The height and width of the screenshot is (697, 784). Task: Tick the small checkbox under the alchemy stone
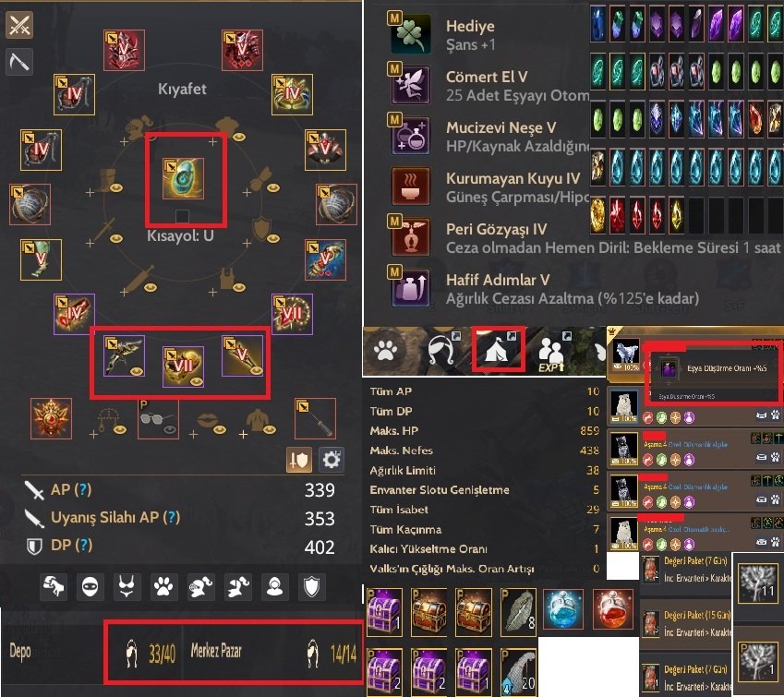pos(183,216)
